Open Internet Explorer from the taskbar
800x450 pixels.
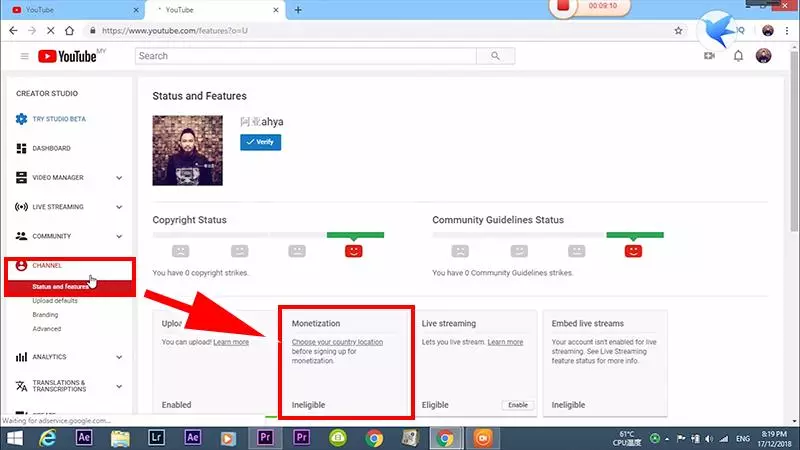48,438
